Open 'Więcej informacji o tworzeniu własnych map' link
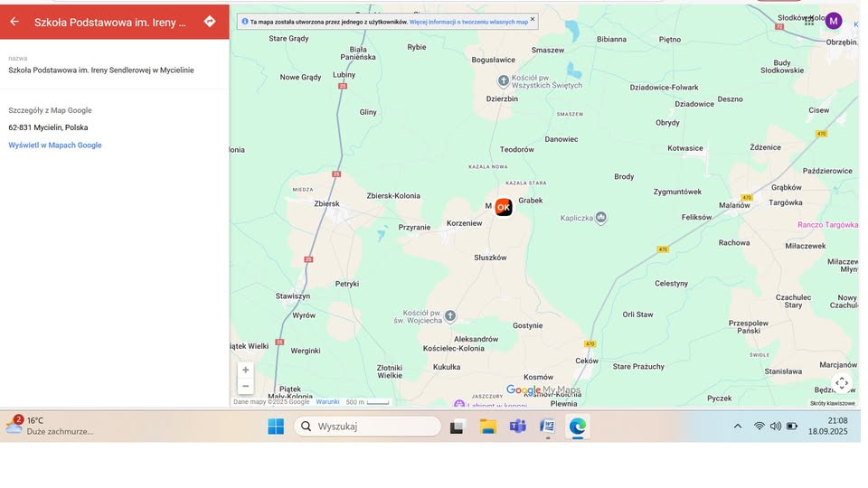The width and height of the screenshot is (868, 488). [x=468, y=21]
